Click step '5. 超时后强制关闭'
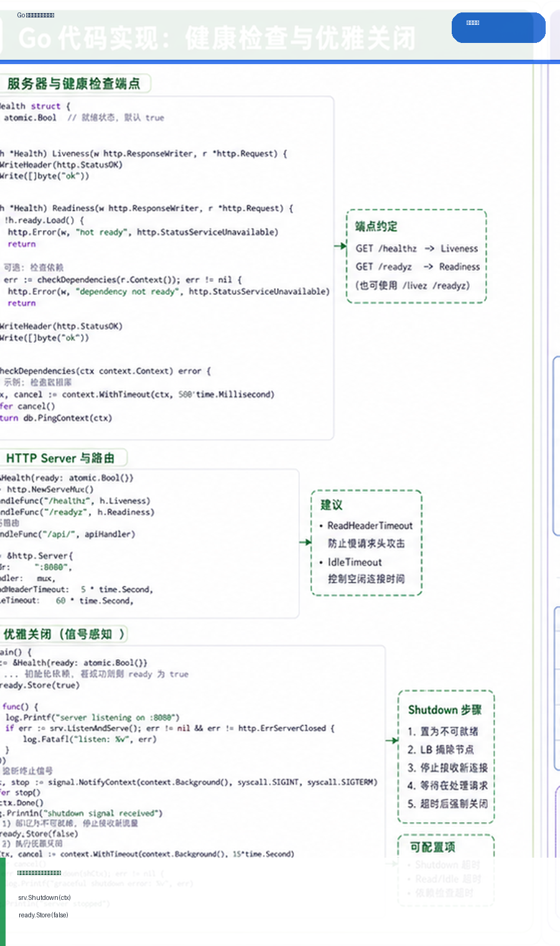 [x=448, y=803]
